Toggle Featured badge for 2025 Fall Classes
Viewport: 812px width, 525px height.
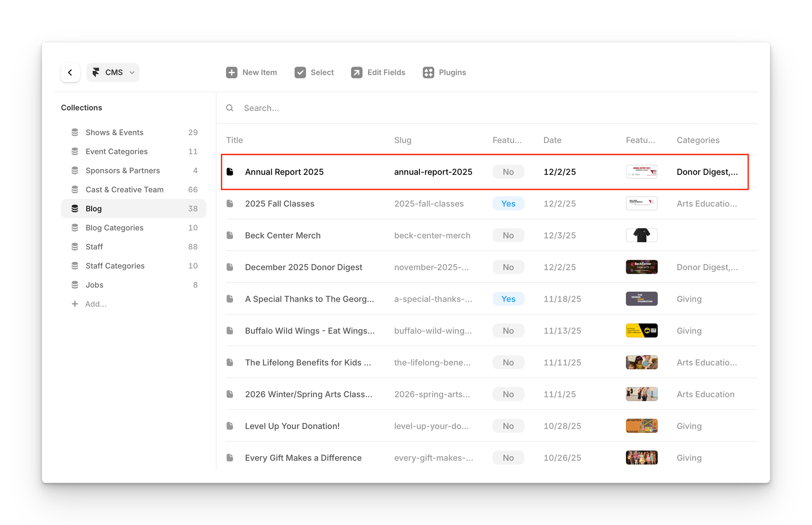pyautogui.click(x=508, y=203)
